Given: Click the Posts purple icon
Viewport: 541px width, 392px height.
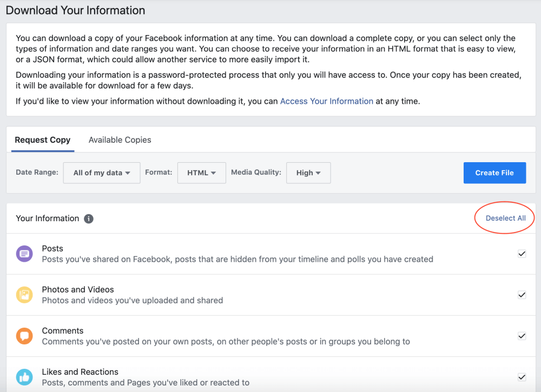Looking at the screenshot, I should point(24,254).
